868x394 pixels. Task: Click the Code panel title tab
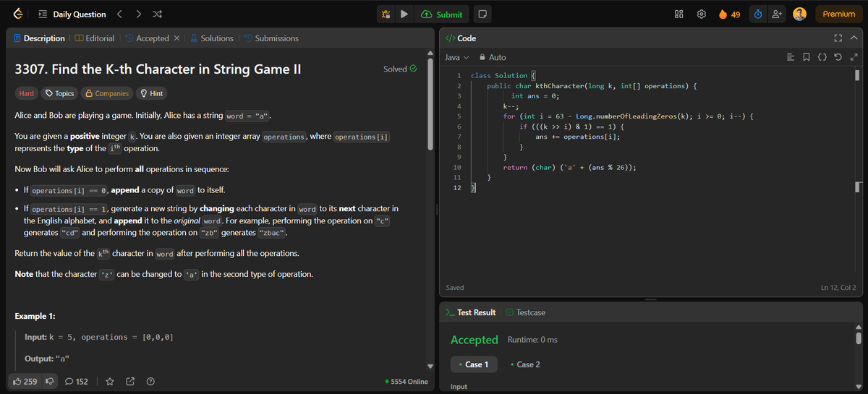pos(461,38)
